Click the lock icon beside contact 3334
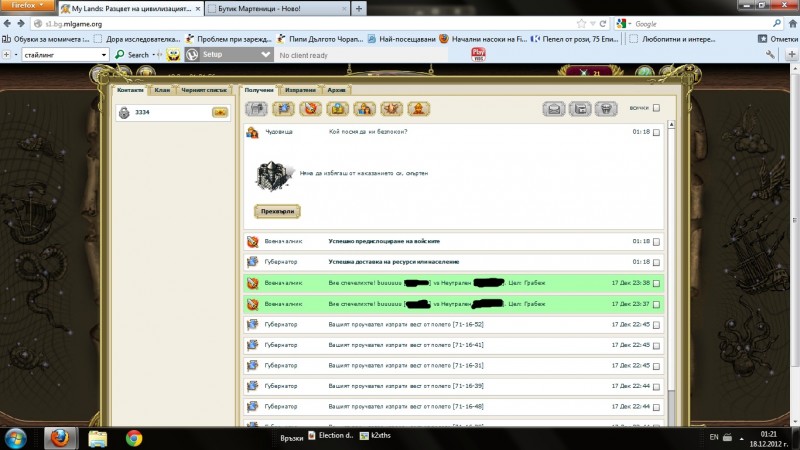The image size is (800, 450). click(x=124, y=113)
